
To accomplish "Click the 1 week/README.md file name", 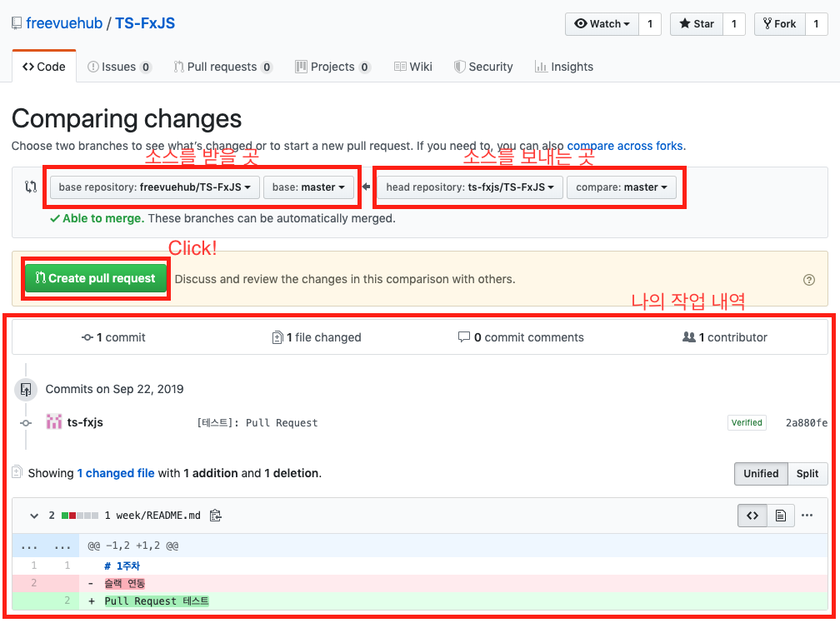I will click(x=152, y=516).
